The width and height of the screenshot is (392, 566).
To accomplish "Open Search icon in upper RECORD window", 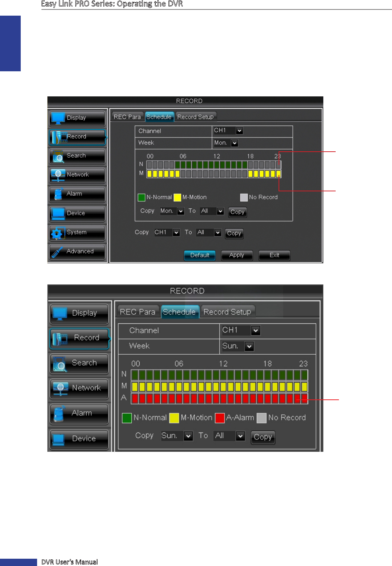I will (58, 156).
